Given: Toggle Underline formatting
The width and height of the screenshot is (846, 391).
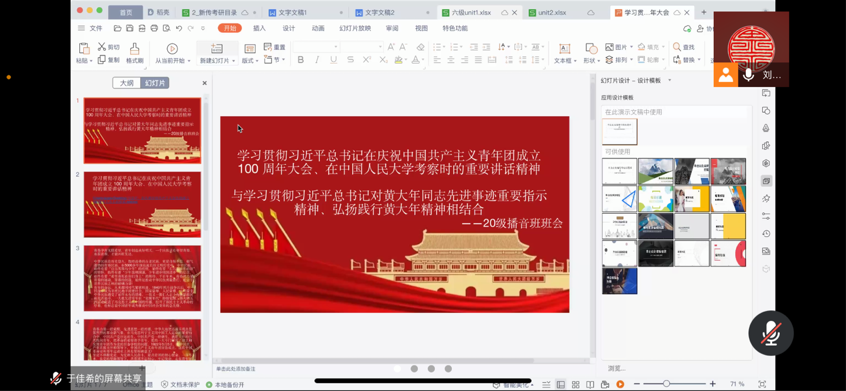Looking at the screenshot, I should tap(334, 60).
